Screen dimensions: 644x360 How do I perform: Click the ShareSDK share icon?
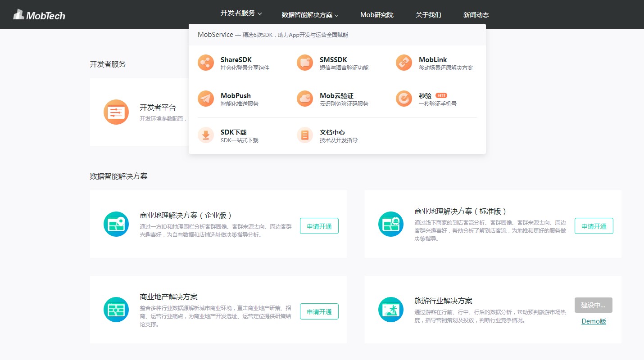pos(206,63)
